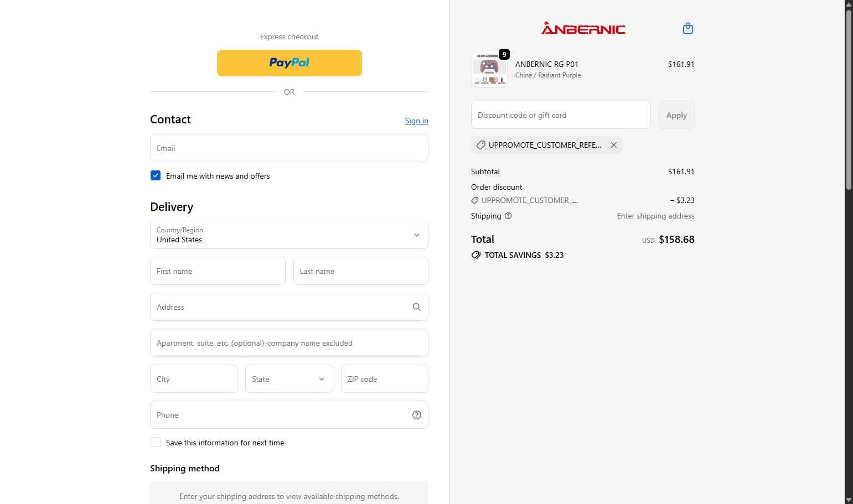Click the ANBERNIC RG P01 product name
This screenshot has height=504, width=853.
(x=547, y=64)
